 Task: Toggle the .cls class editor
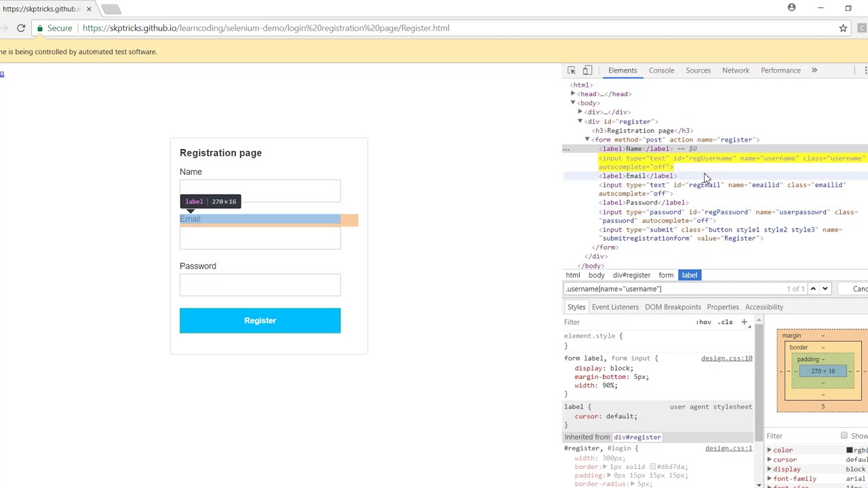[x=726, y=322]
